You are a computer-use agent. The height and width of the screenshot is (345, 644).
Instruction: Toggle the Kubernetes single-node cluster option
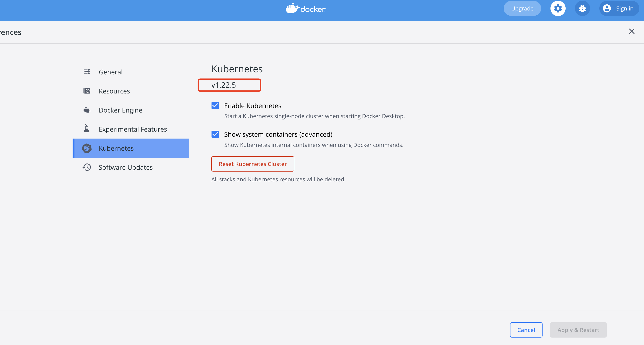[215, 105]
